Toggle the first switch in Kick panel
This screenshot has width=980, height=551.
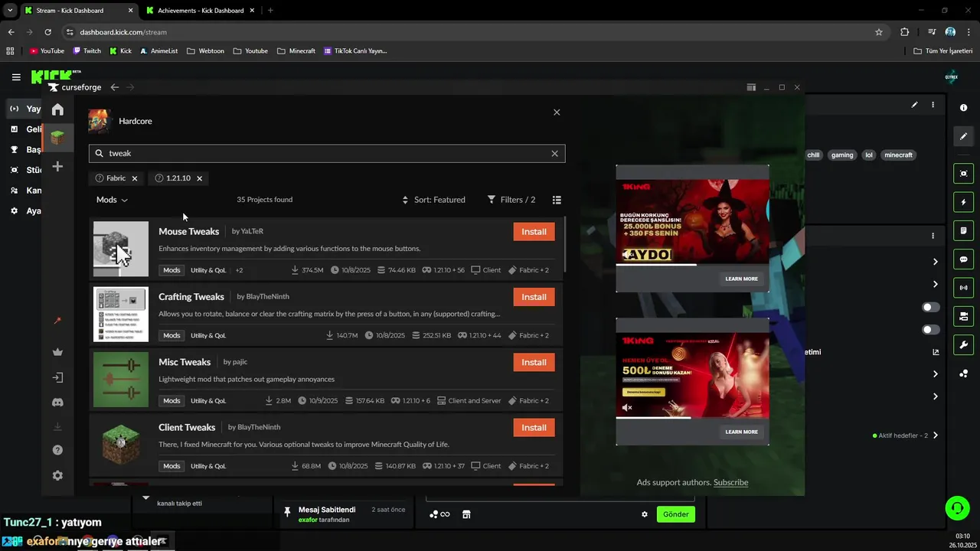coord(931,307)
